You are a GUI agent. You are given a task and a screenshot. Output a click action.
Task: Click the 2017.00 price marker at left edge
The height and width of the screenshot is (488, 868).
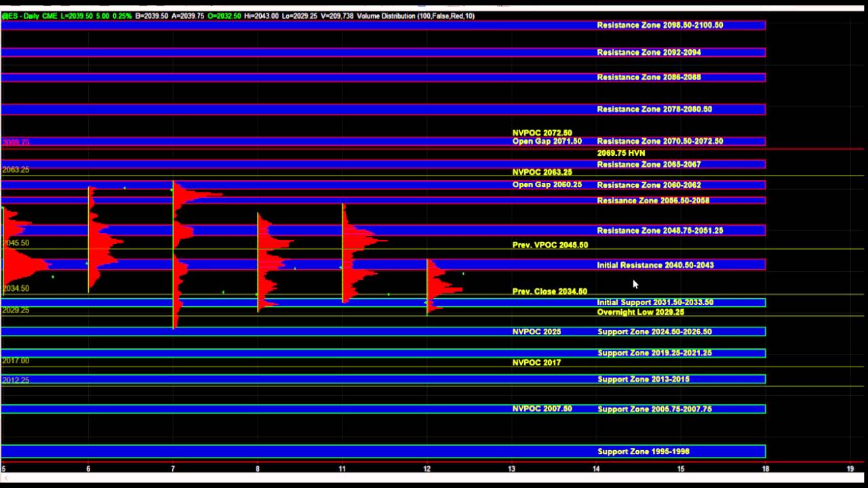16,361
